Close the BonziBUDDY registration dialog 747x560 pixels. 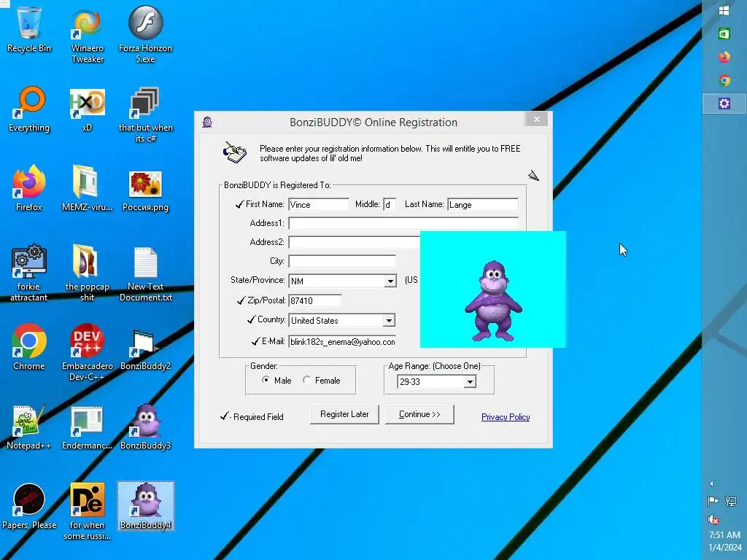tap(537, 119)
